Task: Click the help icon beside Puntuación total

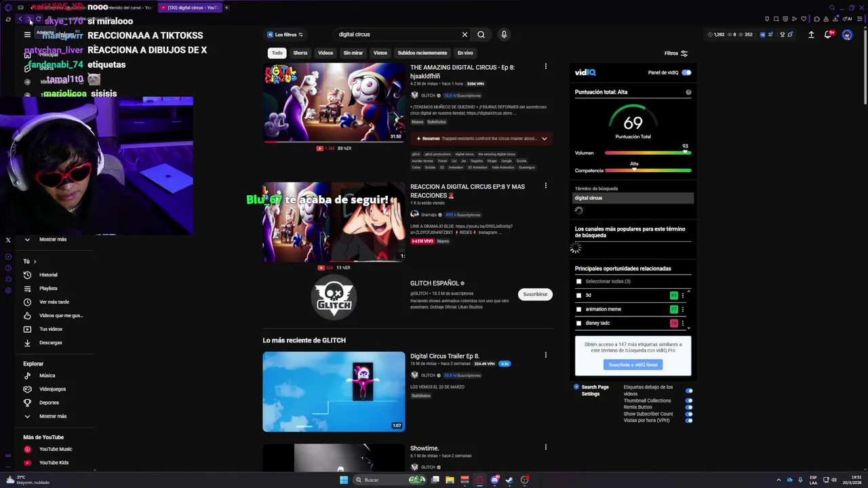Action: [688, 92]
